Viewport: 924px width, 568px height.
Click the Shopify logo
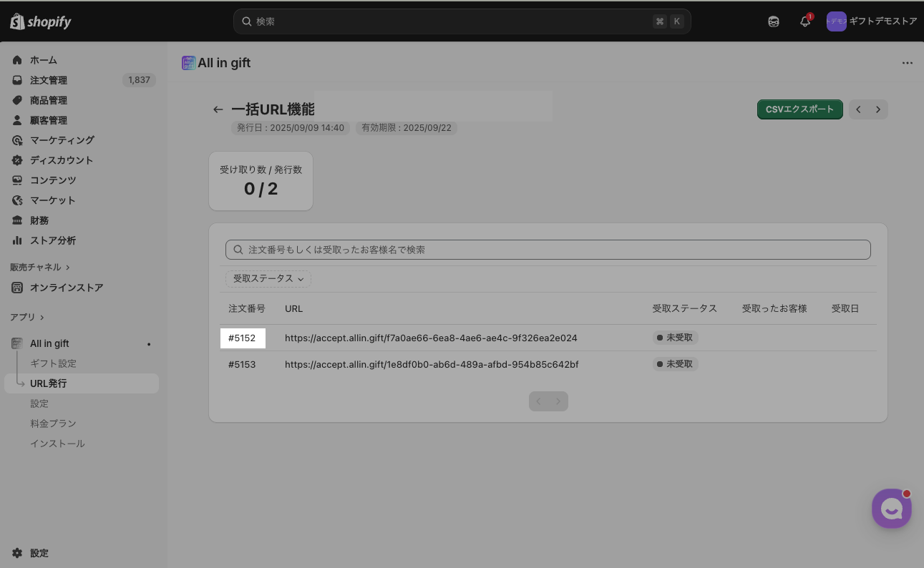click(x=41, y=21)
